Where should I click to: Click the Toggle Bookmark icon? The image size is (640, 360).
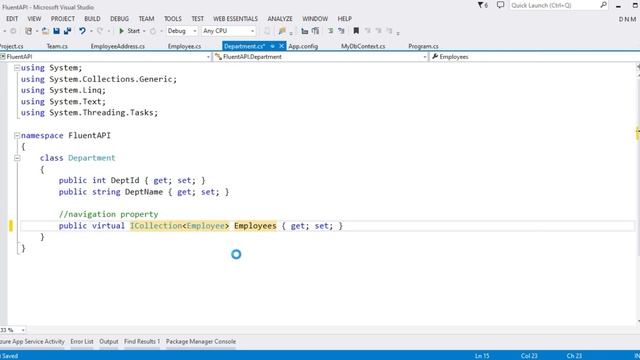pyautogui.click(x=356, y=31)
